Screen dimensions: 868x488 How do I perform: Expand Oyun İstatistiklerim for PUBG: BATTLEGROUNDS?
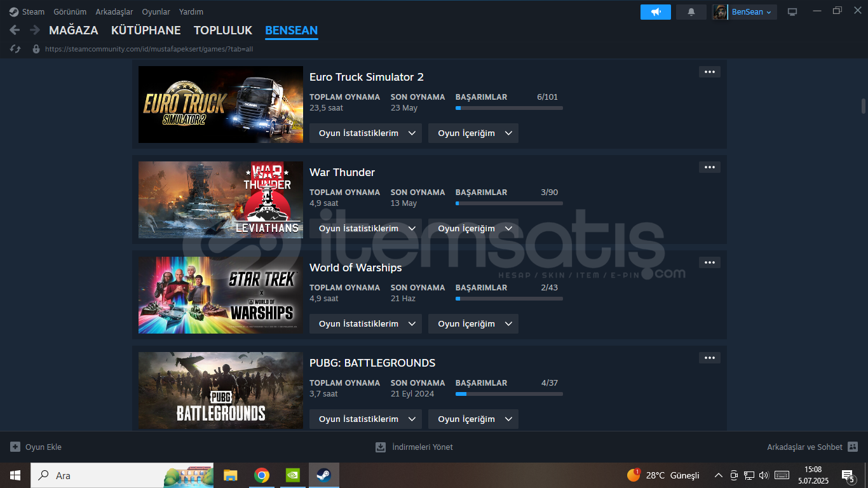[x=365, y=419]
